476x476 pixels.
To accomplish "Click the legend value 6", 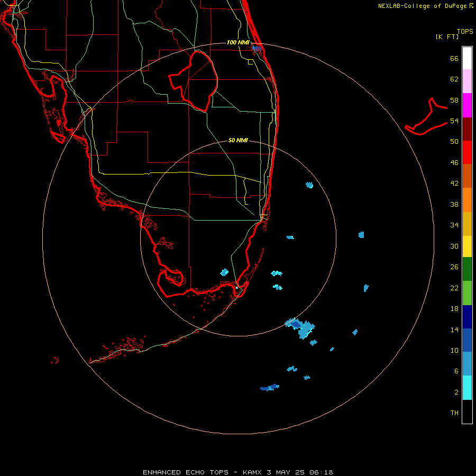I will point(456,371).
